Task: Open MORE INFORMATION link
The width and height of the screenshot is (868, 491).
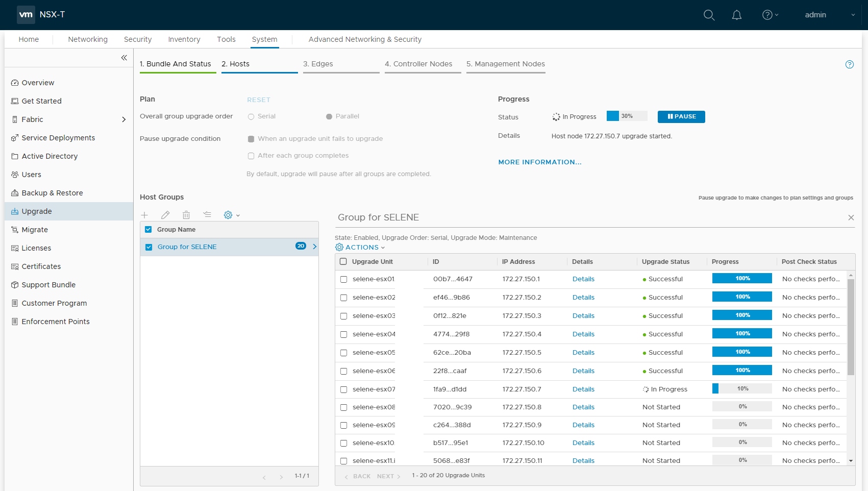Action: click(540, 162)
